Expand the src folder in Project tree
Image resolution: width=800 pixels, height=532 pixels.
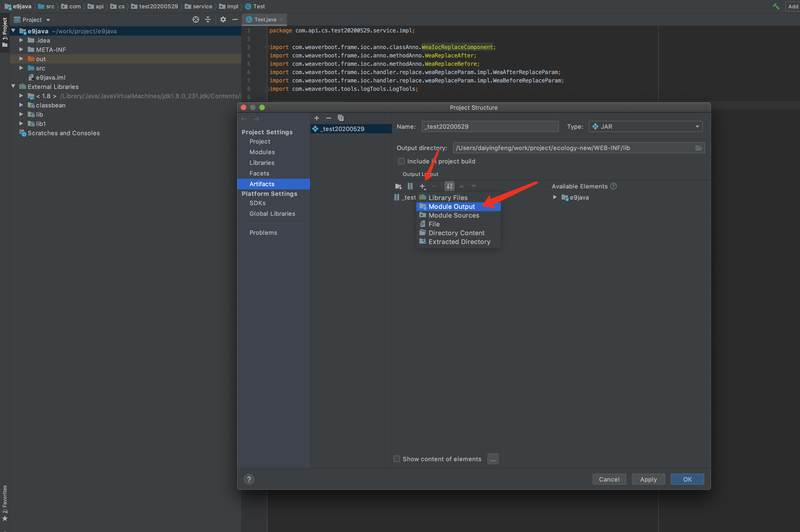coord(21,68)
